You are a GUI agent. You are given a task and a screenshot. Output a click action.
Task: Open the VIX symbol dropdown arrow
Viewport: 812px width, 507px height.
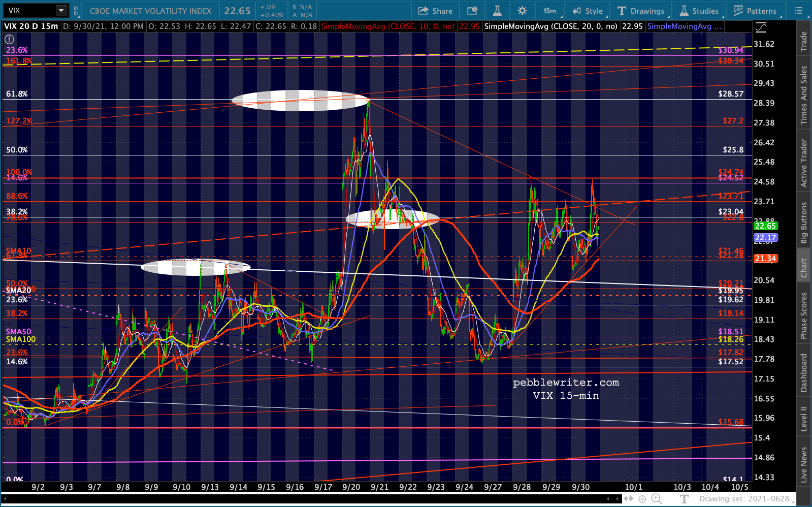61,11
